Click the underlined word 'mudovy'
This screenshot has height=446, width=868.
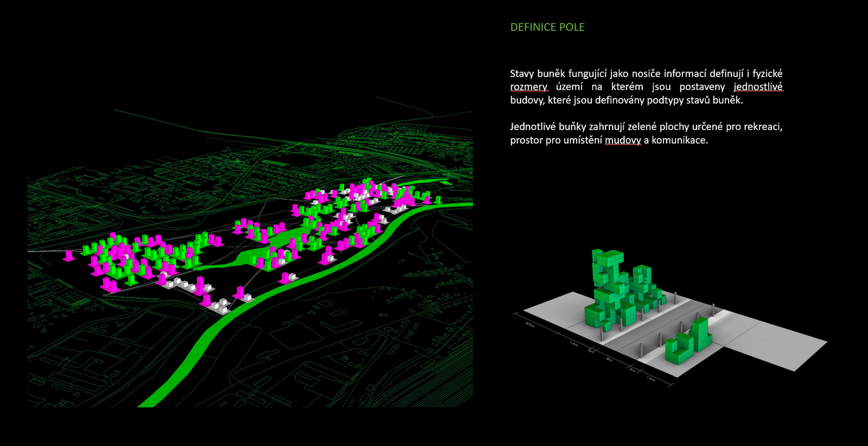[x=623, y=140]
